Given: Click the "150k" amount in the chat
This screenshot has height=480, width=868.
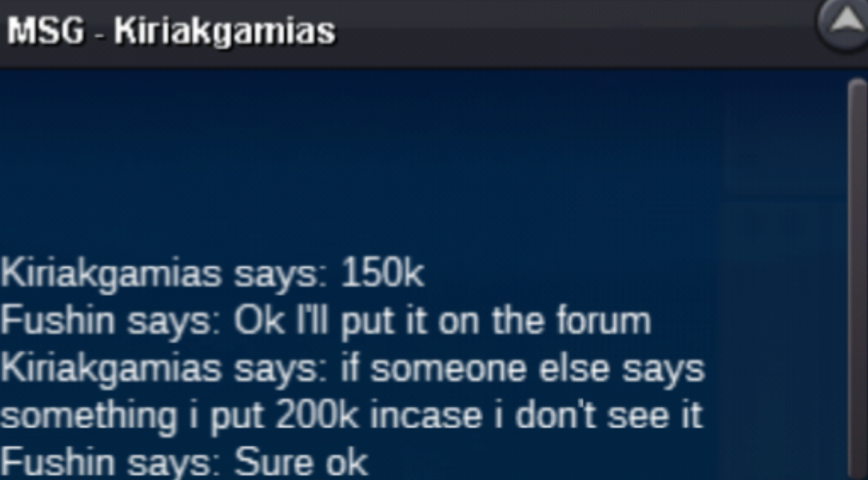Looking at the screenshot, I should click(383, 273).
